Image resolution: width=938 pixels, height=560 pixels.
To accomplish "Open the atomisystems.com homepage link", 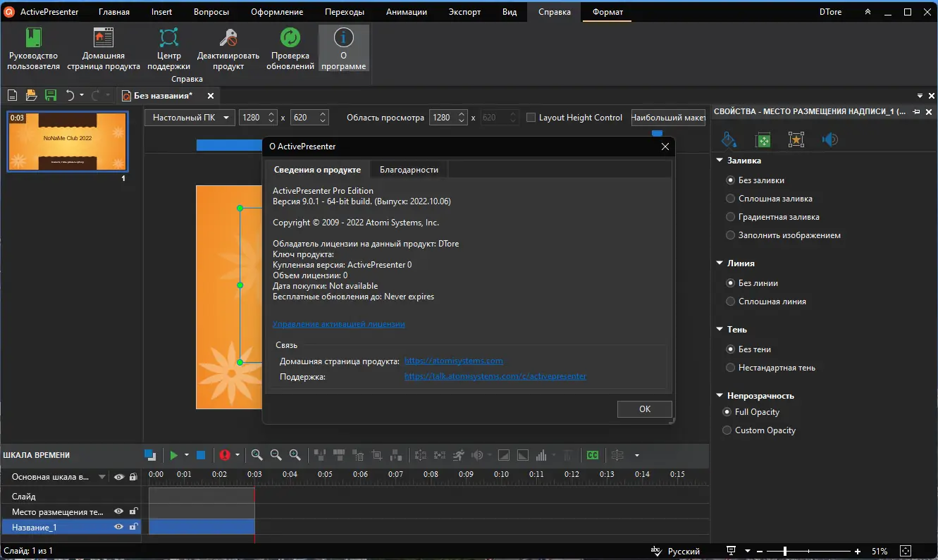I will [453, 361].
